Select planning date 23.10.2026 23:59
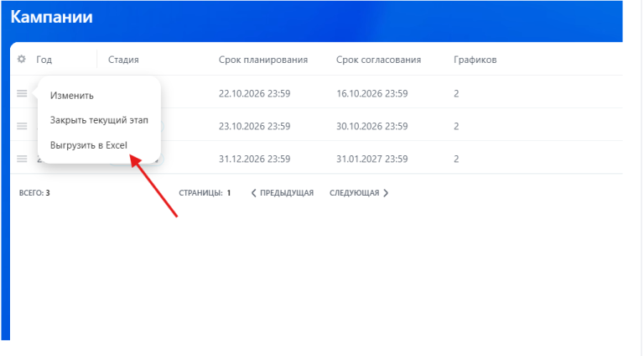 (254, 126)
